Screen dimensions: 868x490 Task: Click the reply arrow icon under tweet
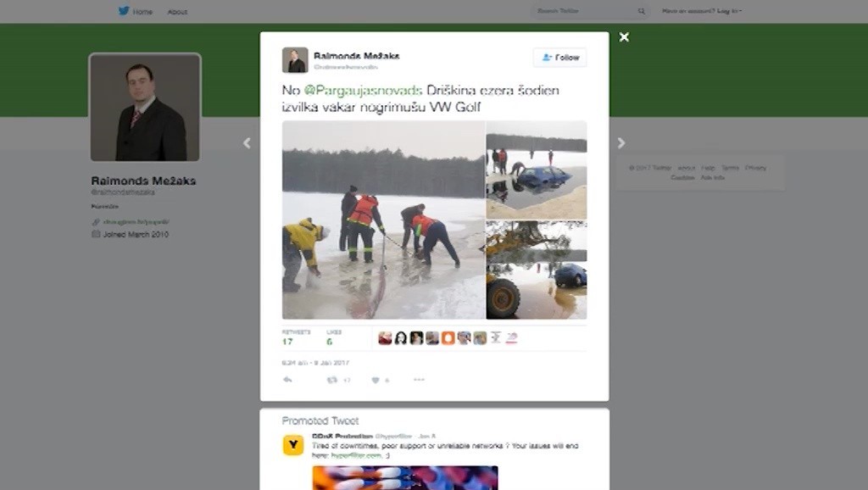click(287, 380)
